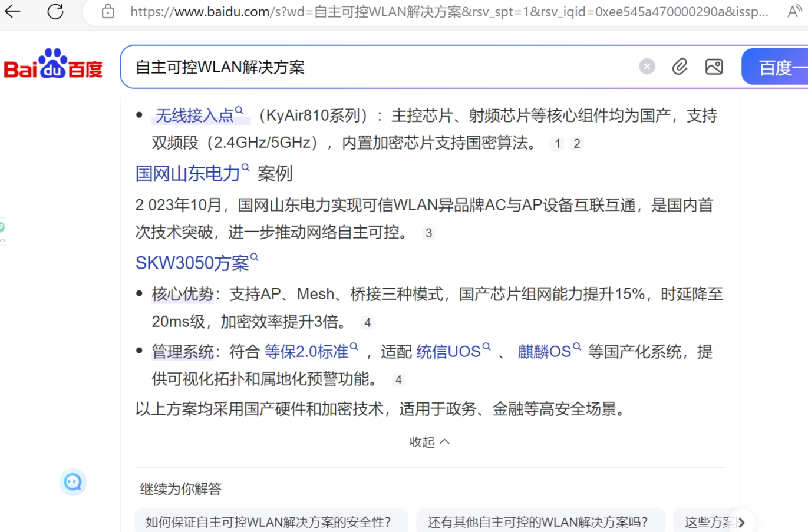Click search icon next to 统信UOS

(x=486, y=346)
